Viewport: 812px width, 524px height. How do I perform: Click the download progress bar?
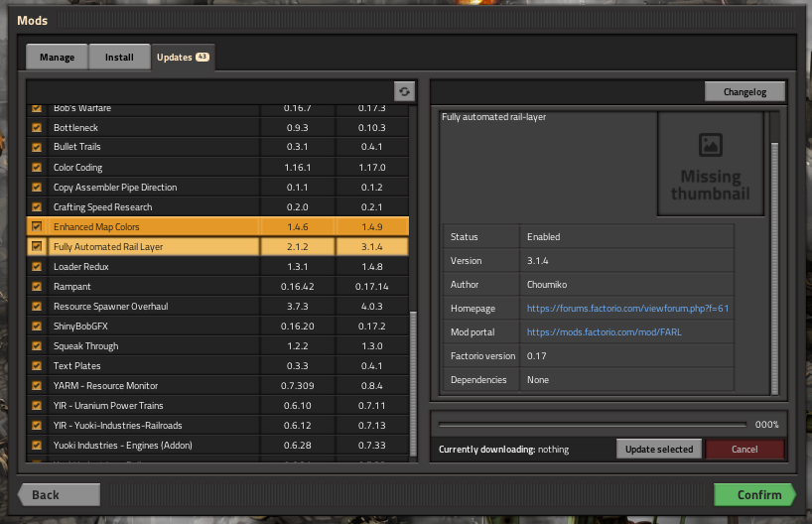pos(593,424)
